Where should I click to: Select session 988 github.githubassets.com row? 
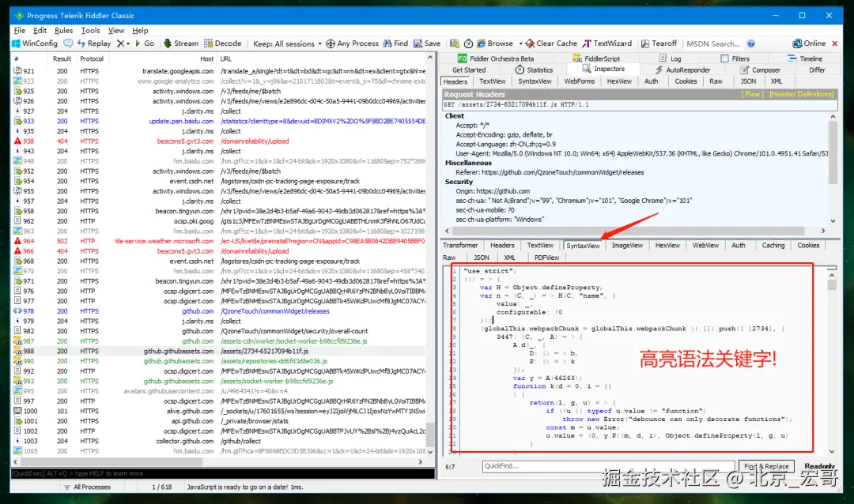point(218,351)
